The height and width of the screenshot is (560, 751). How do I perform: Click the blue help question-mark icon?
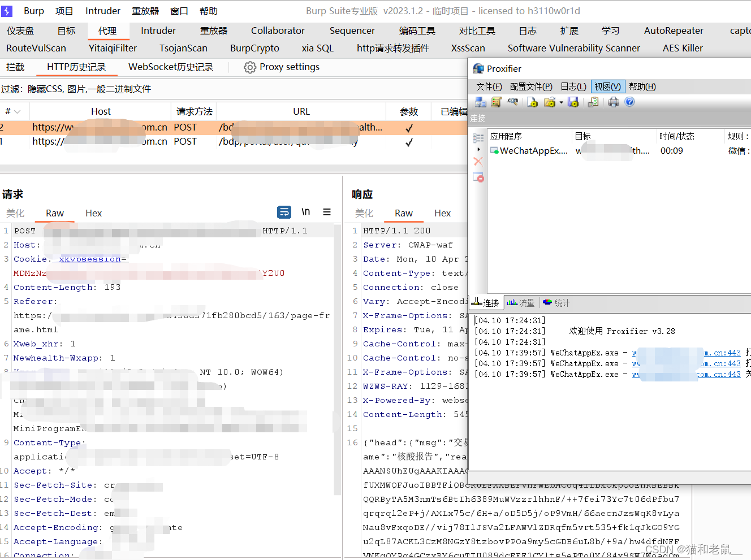click(x=629, y=102)
